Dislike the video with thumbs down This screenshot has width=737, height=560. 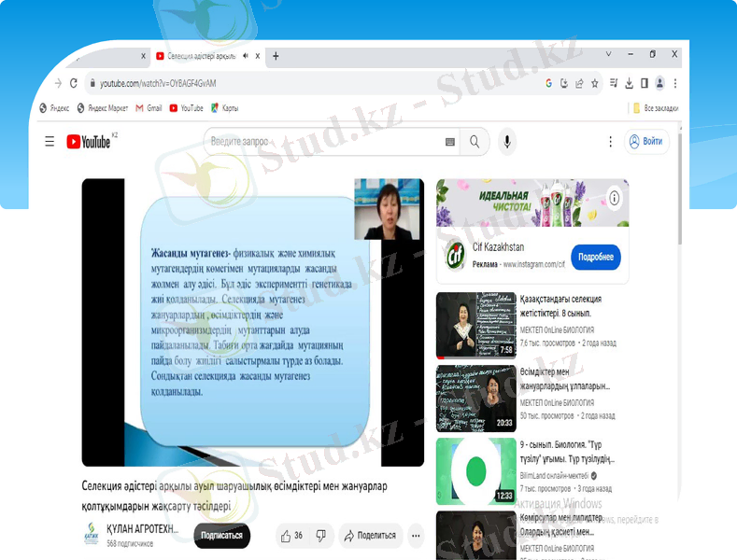[x=321, y=536]
